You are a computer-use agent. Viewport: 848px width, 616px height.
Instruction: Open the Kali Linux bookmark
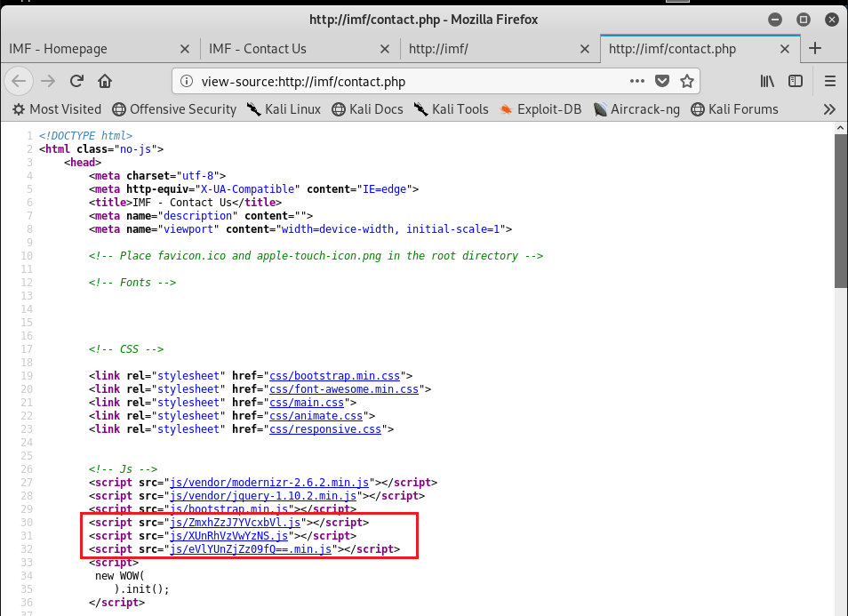284,109
